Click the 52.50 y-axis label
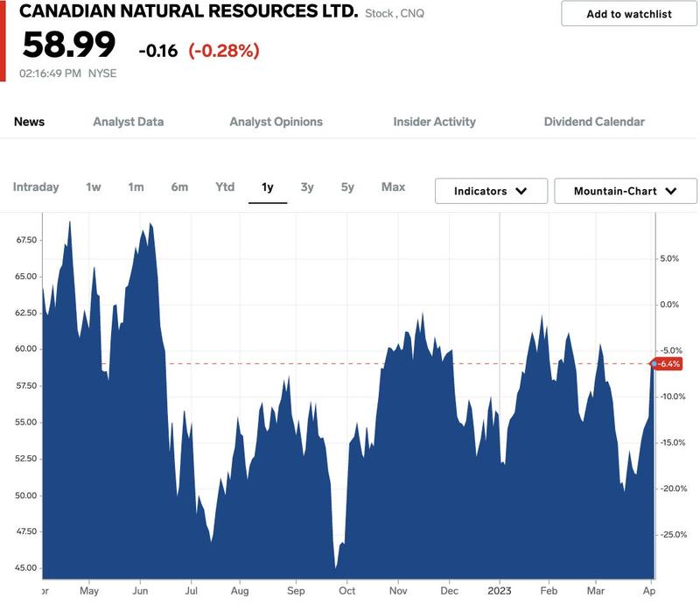Viewport: 700px width, 612px height. [x=26, y=458]
